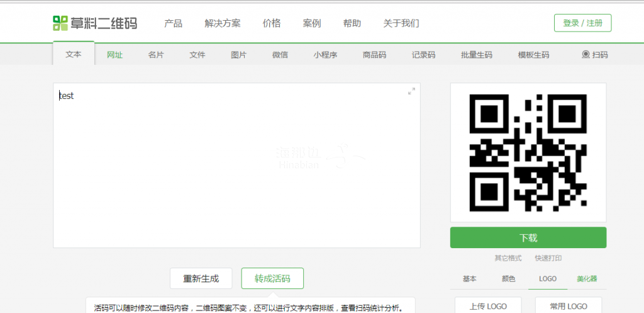
Task: Click the 转成活码 button
Action: tap(272, 278)
